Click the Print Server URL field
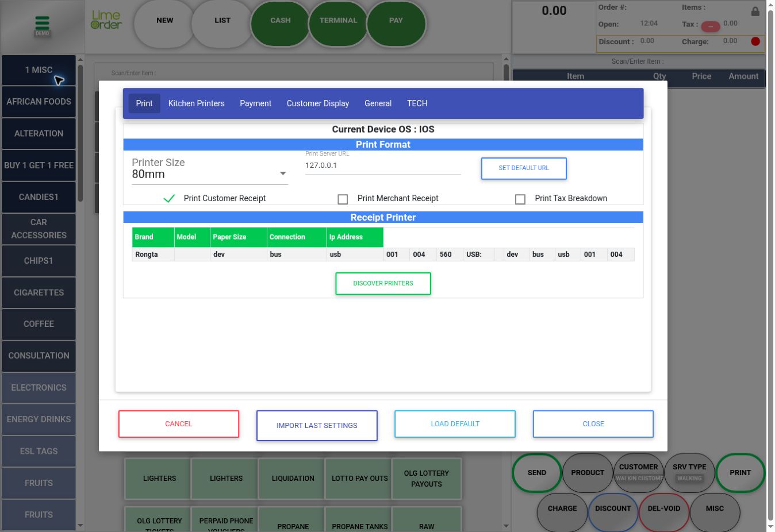Image resolution: width=775 pixels, height=532 pixels. [383, 165]
